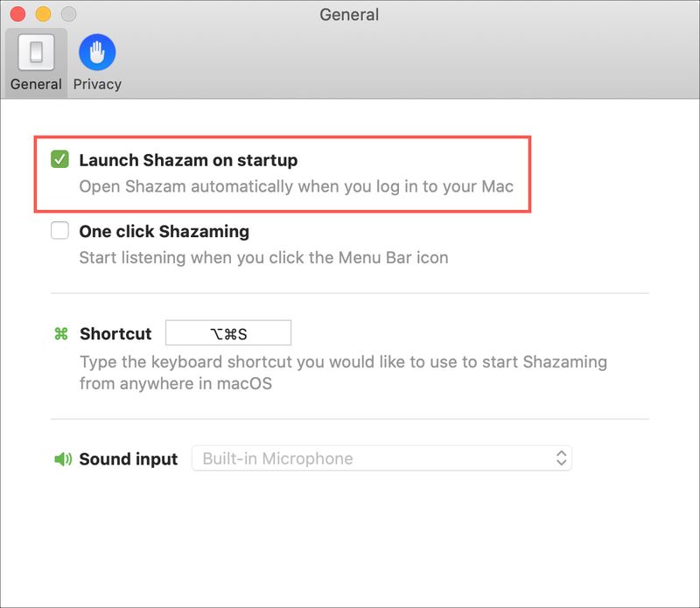Screen dimensions: 700x608
Task: Click the Launch Shazam on startup label
Action: (x=188, y=160)
